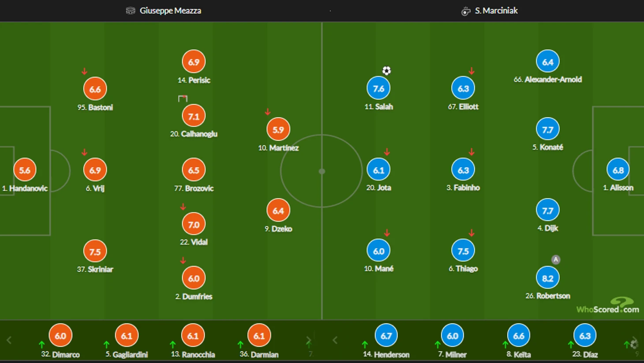Click the red substitution arrow above Elliott
The image size is (644, 363).
[x=472, y=71]
